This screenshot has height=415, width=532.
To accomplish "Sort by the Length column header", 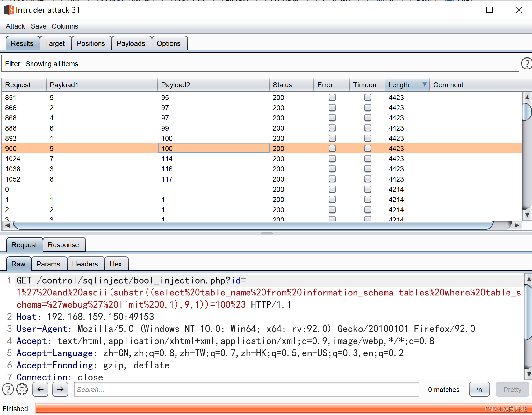I will pos(407,85).
